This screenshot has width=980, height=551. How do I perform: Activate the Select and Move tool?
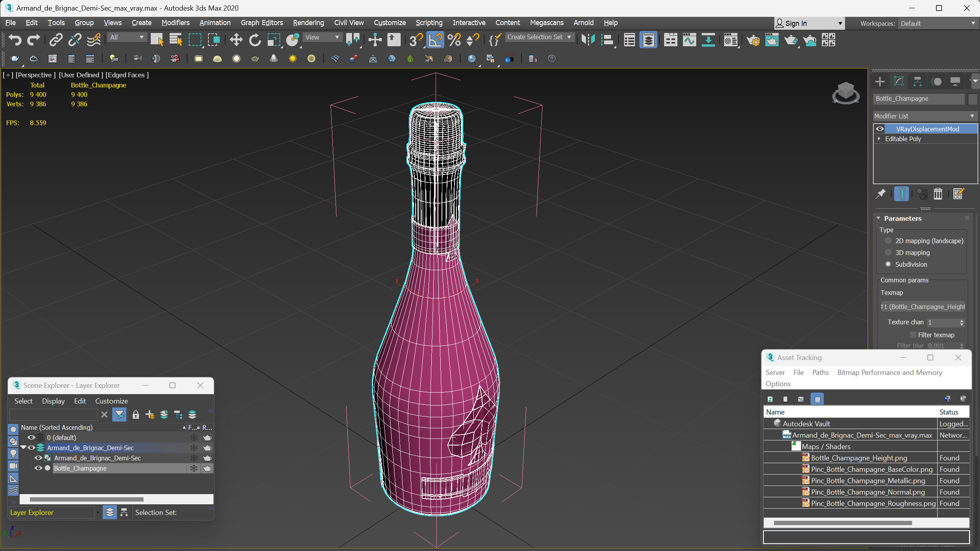tap(236, 40)
